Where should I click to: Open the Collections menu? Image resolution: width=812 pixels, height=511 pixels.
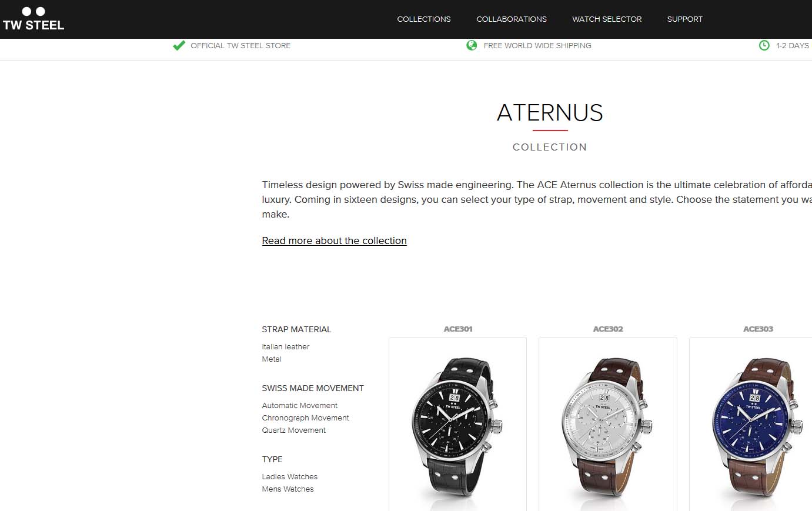coord(424,19)
